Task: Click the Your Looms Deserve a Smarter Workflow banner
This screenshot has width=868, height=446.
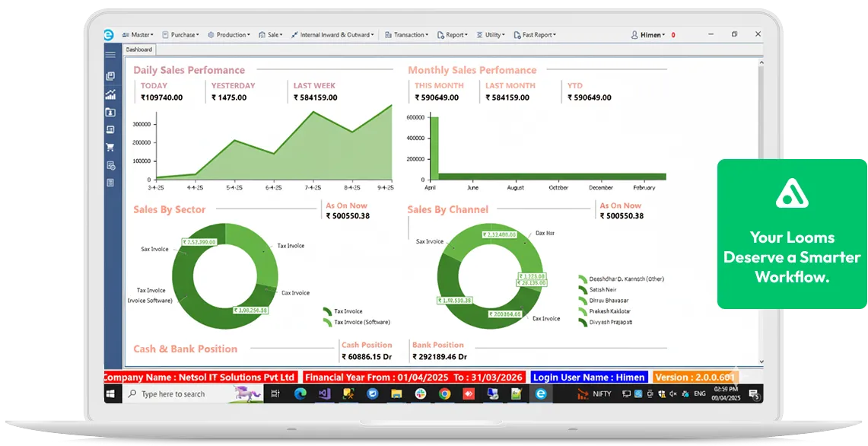Action: click(x=791, y=234)
